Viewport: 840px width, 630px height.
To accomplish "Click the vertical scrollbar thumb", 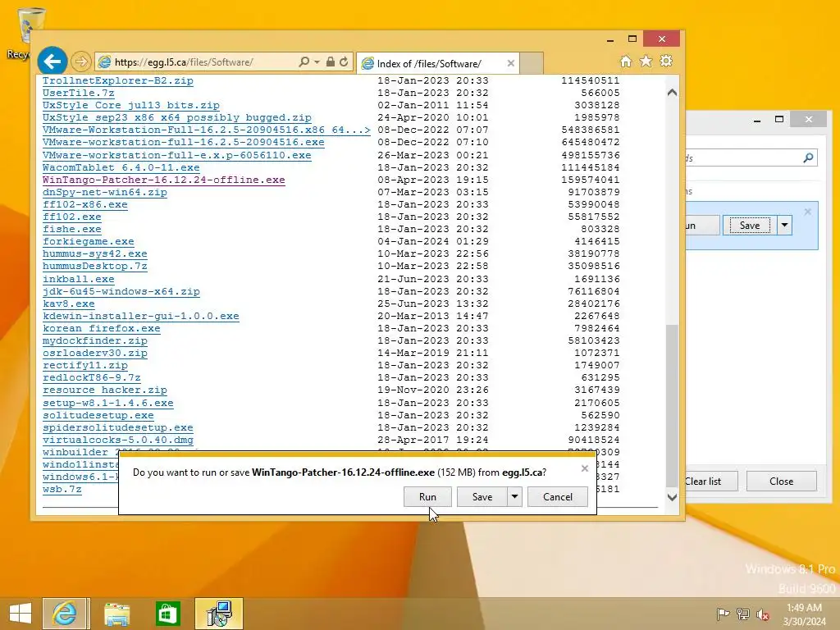I will point(672,405).
